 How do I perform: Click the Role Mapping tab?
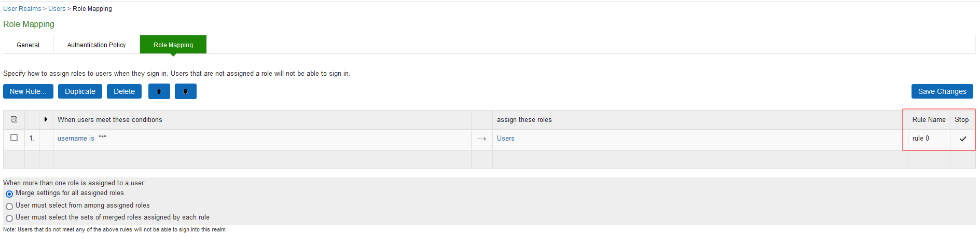coord(173,45)
